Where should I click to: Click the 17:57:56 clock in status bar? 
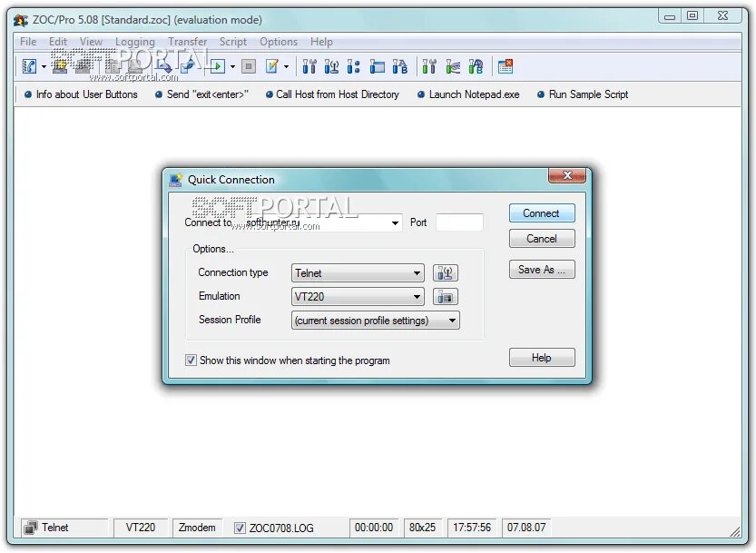point(472,528)
